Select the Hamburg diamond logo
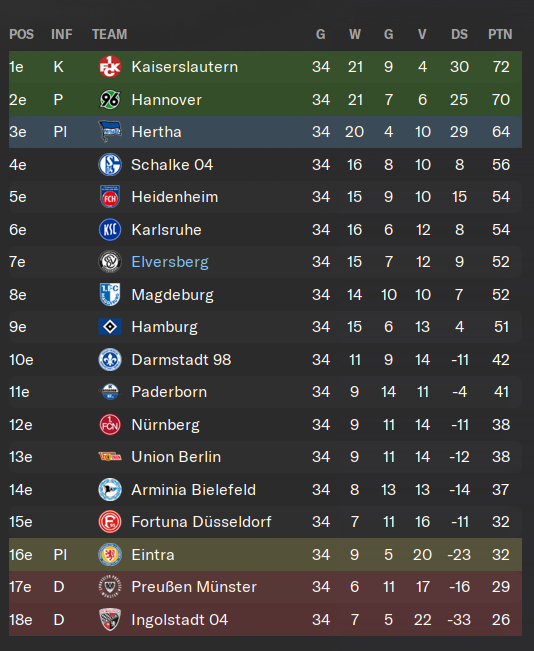534x651 pixels. pyautogui.click(x=110, y=327)
